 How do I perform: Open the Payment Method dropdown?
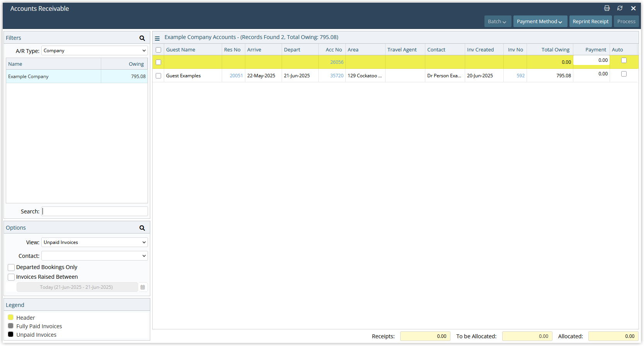[x=540, y=21]
